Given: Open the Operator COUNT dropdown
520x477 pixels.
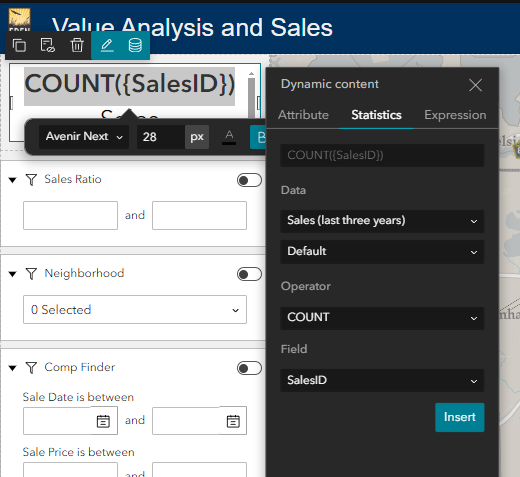Looking at the screenshot, I should click(382, 318).
